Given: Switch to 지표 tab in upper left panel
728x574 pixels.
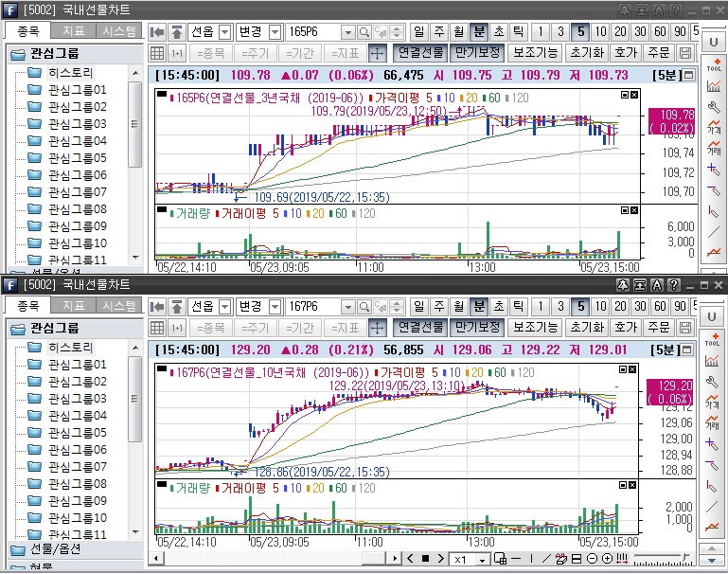Looking at the screenshot, I should pyautogui.click(x=73, y=31).
